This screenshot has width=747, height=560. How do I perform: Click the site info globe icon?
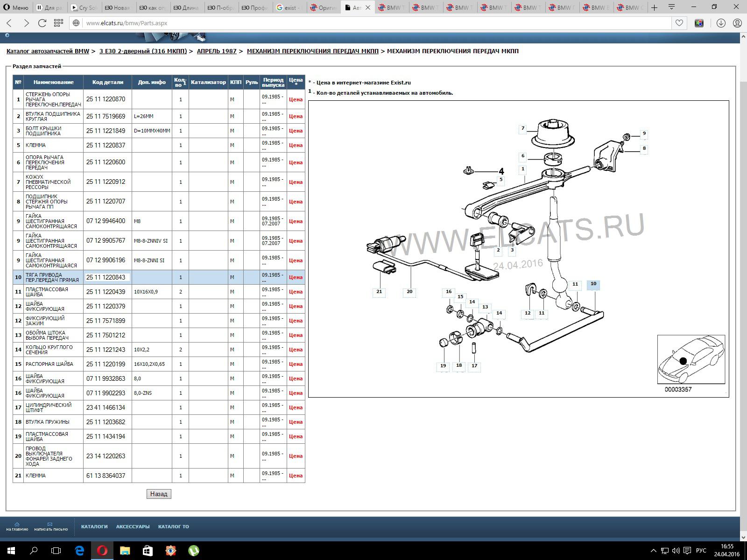tap(76, 23)
